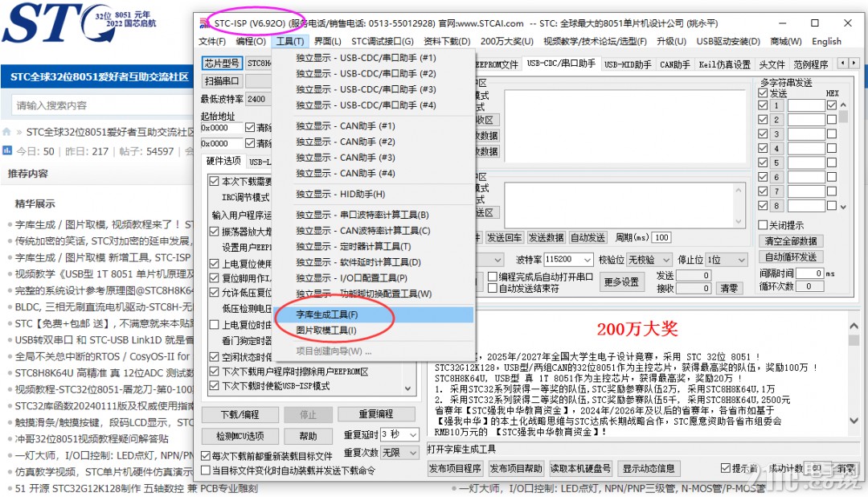Viewport: 868px width, 497px height.
Task: Open the 校验位 无校验 dropdown
Action: click(x=666, y=259)
